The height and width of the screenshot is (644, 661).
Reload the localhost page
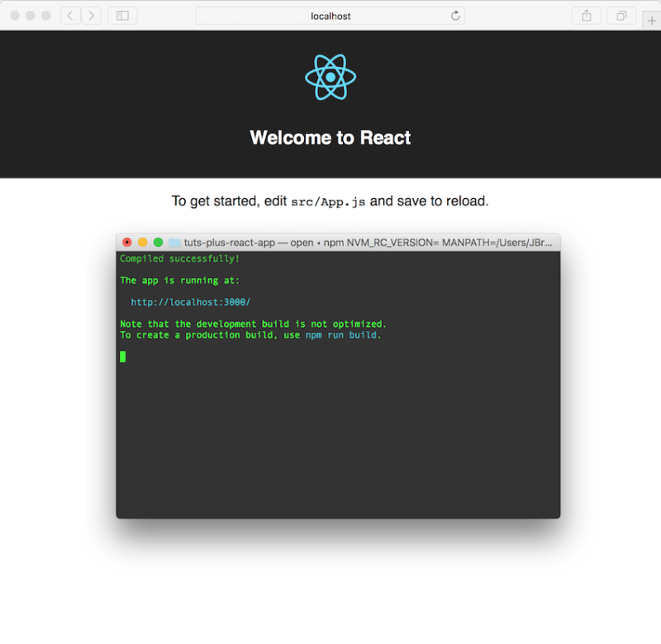[455, 16]
